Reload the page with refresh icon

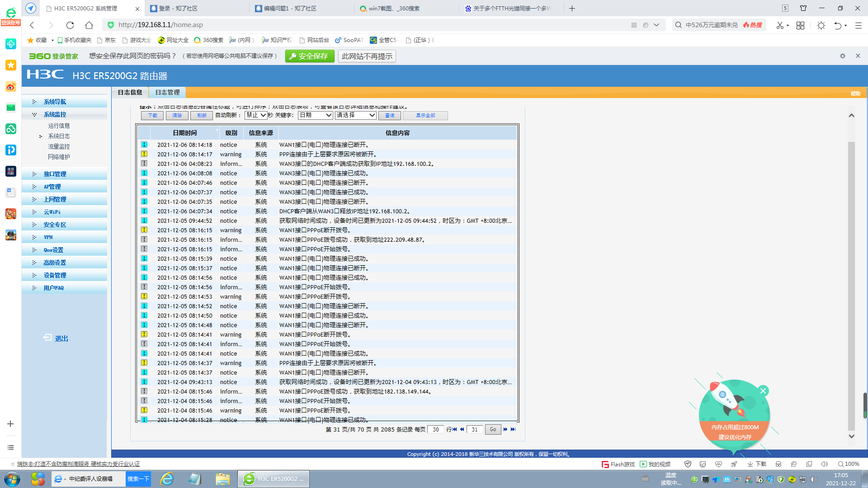pos(70,25)
